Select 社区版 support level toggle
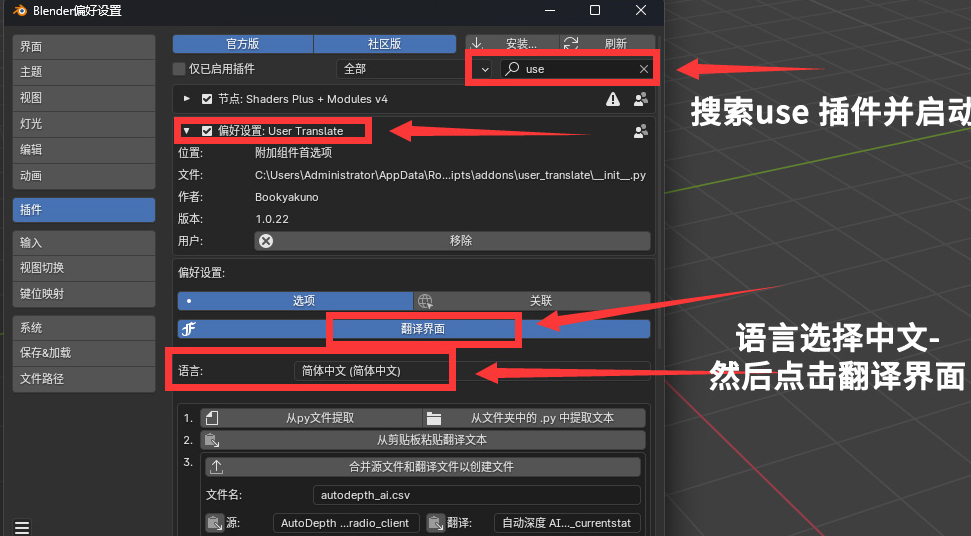 385,43
